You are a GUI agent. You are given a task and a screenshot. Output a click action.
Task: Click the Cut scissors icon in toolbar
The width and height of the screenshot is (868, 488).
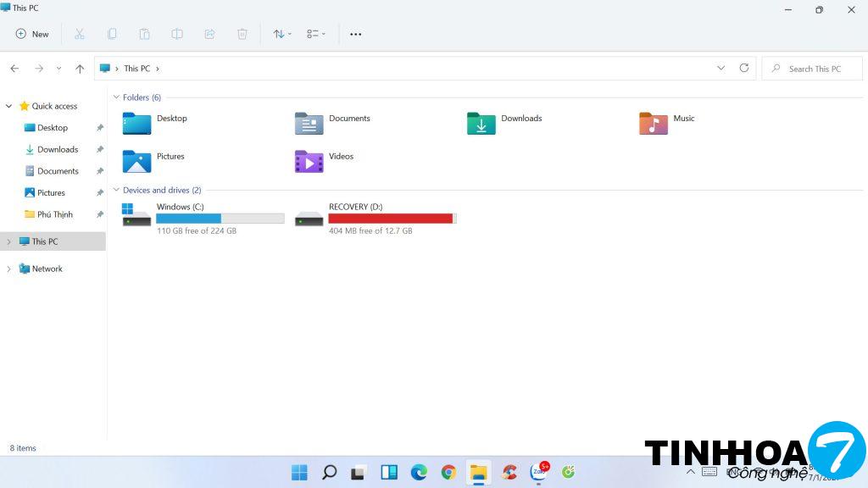(80, 34)
